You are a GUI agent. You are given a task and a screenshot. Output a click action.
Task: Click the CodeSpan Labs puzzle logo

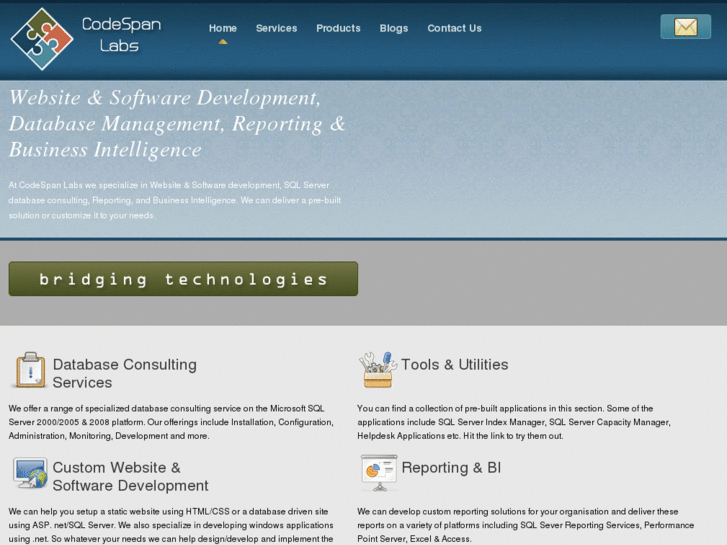42,39
